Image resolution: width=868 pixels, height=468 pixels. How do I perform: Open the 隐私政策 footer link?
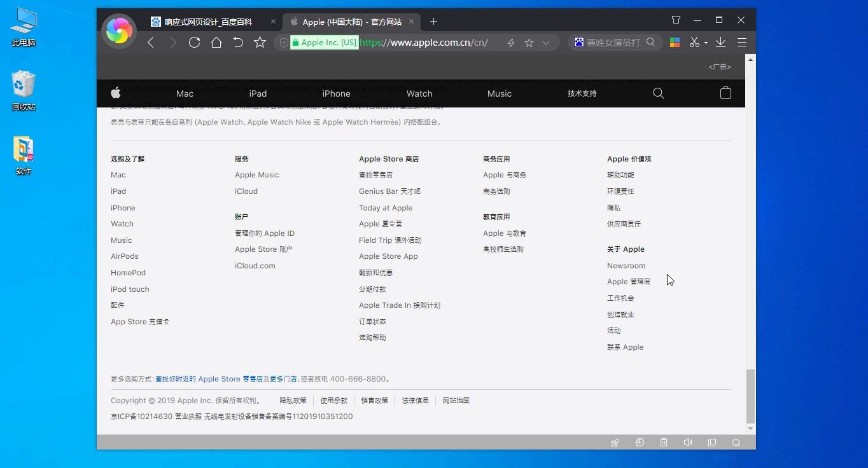[x=293, y=401]
